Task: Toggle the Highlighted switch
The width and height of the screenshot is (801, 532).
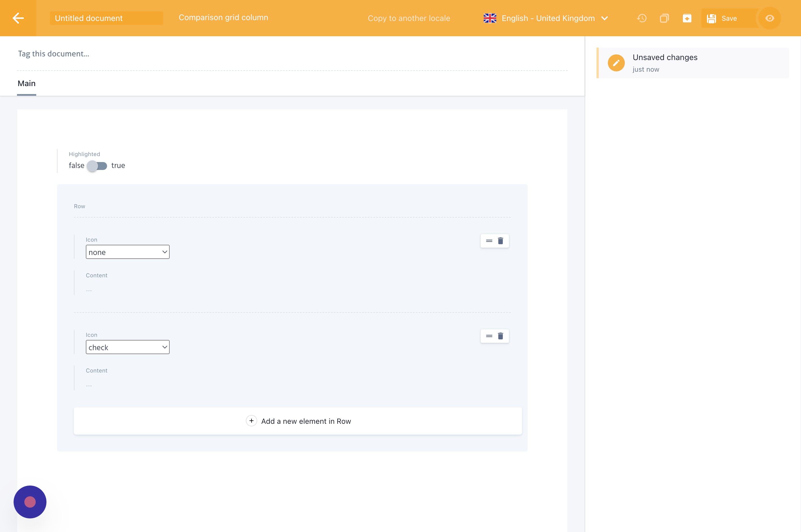Action: pyautogui.click(x=97, y=166)
